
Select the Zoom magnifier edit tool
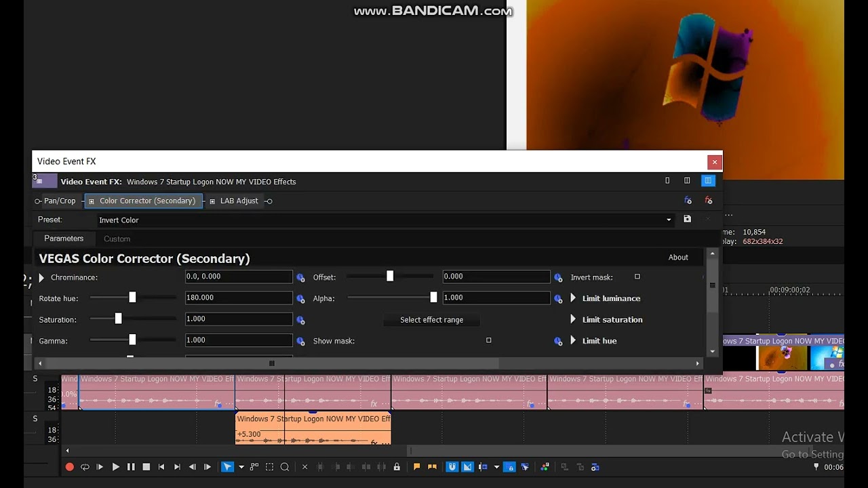[x=285, y=467]
